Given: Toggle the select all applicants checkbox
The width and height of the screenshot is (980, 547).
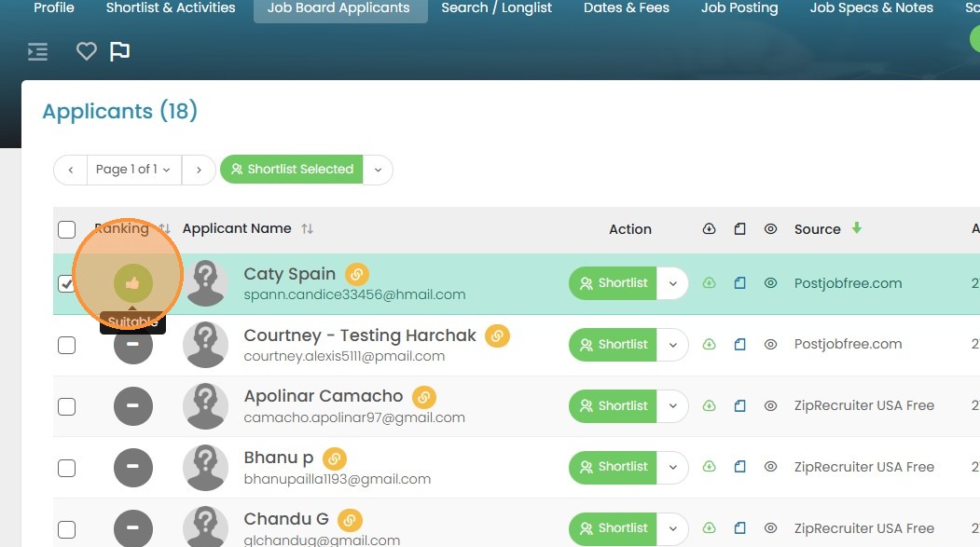Looking at the screenshot, I should click(67, 229).
